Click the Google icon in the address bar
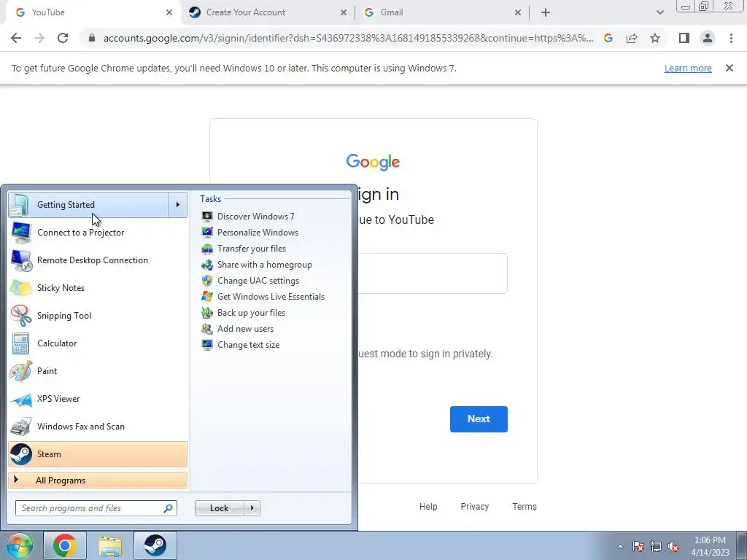747x560 pixels. (608, 38)
